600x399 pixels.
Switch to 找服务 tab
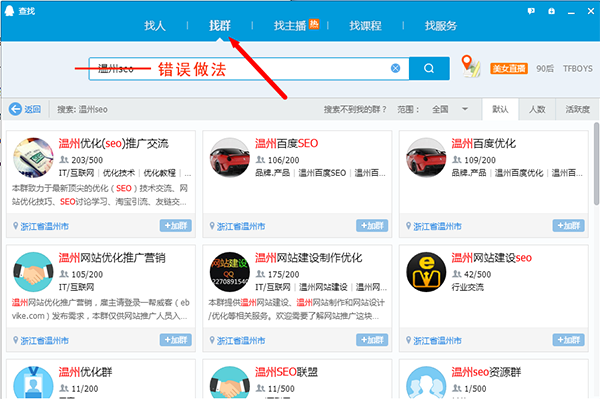[x=441, y=26]
